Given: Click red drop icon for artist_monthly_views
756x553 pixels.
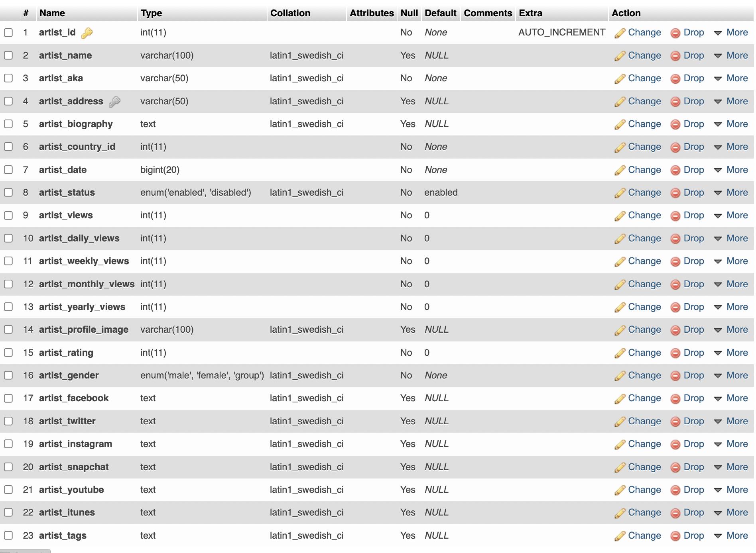Looking at the screenshot, I should (675, 285).
